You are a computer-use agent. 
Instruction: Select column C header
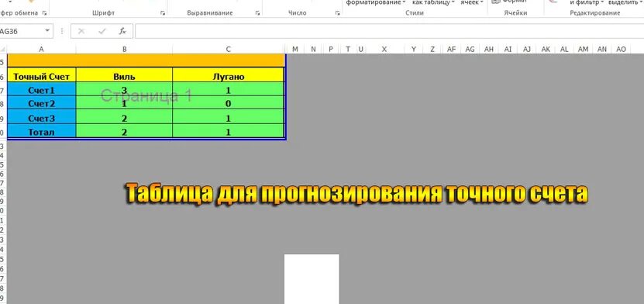pos(229,50)
